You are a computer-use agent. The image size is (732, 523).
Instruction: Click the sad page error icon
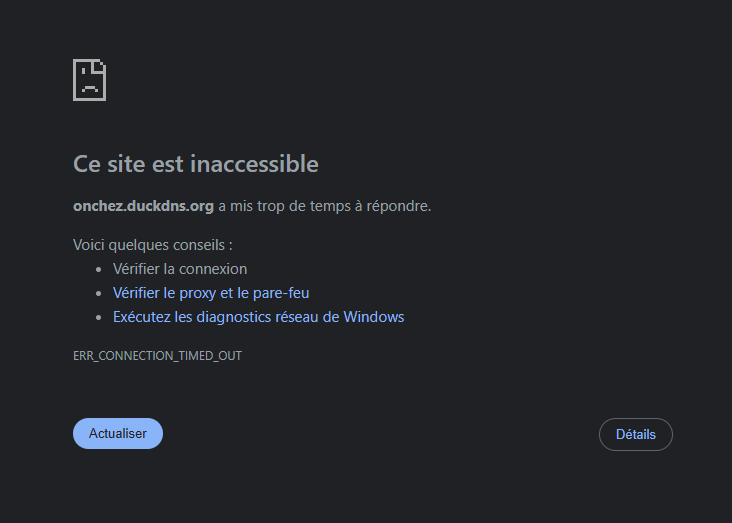(x=90, y=80)
